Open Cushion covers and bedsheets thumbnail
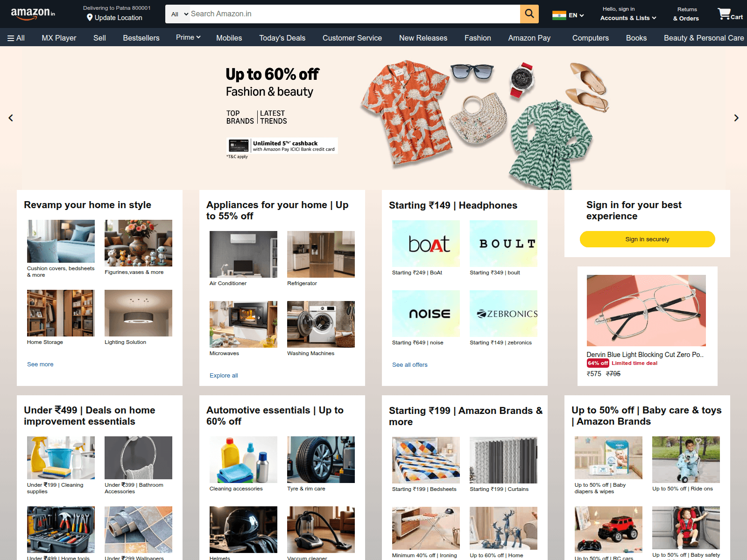Image resolution: width=747 pixels, height=560 pixels. pos(61,241)
